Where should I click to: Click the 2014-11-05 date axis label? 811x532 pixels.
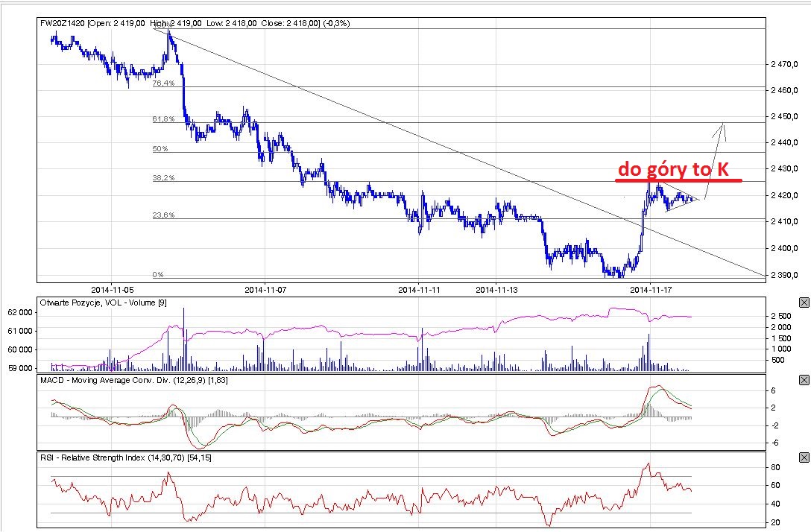click(x=113, y=288)
